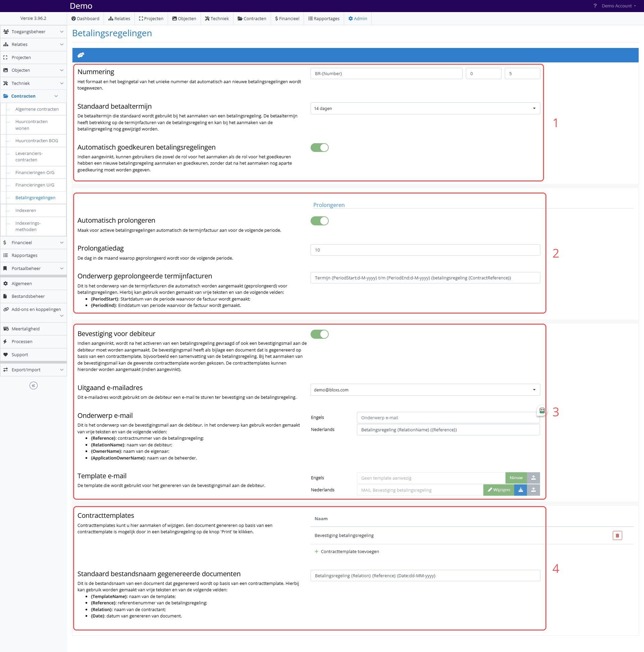Download the Nederlands e-mail template
This screenshot has height=652, width=644.
pyautogui.click(x=521, y=490)
